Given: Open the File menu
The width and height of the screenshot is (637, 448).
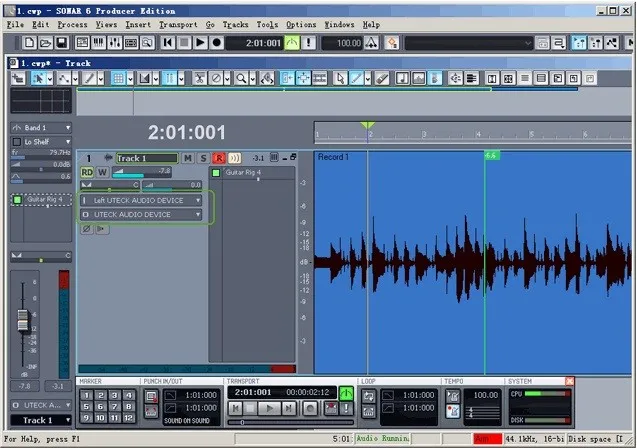Looking at the screenshot, I should [15, 24].
